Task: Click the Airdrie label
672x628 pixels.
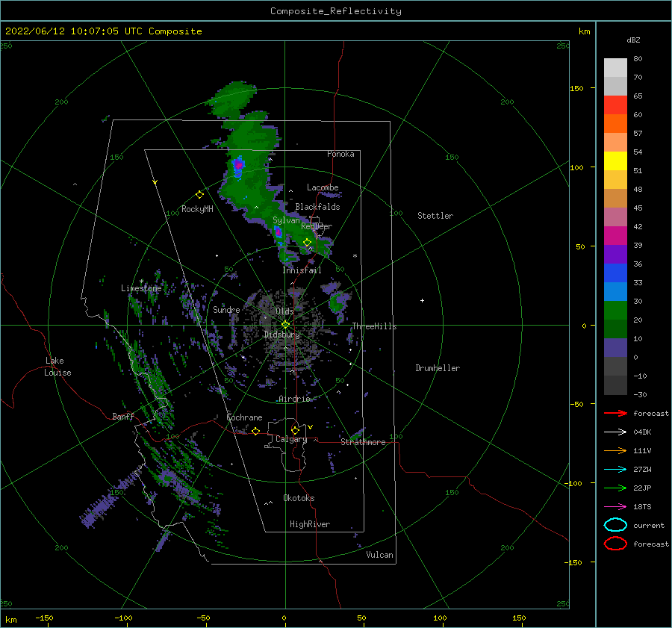Action: [294, 399]
